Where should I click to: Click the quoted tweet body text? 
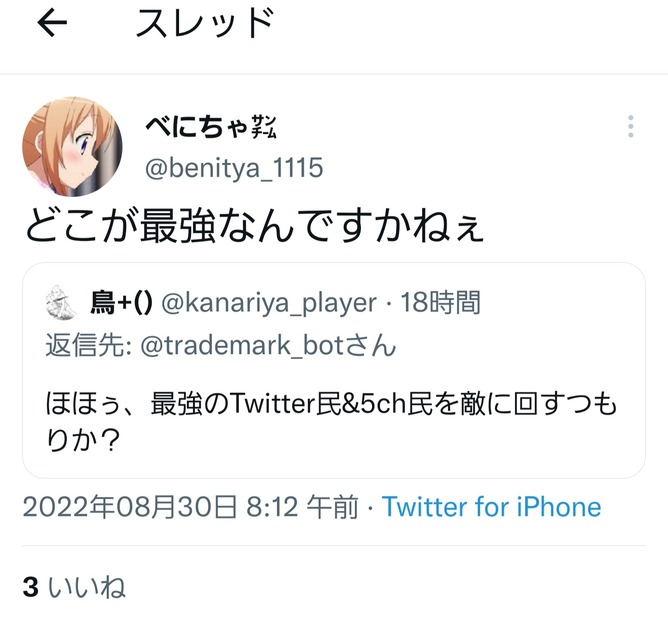[331, 422]
